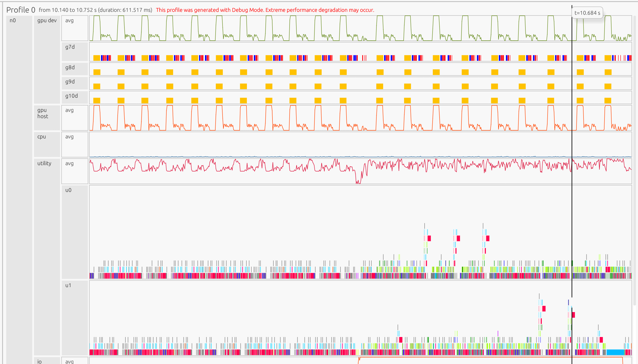638x364 pixels.
Task: Select the u0 utility processor label
Action: click(68, 190)
